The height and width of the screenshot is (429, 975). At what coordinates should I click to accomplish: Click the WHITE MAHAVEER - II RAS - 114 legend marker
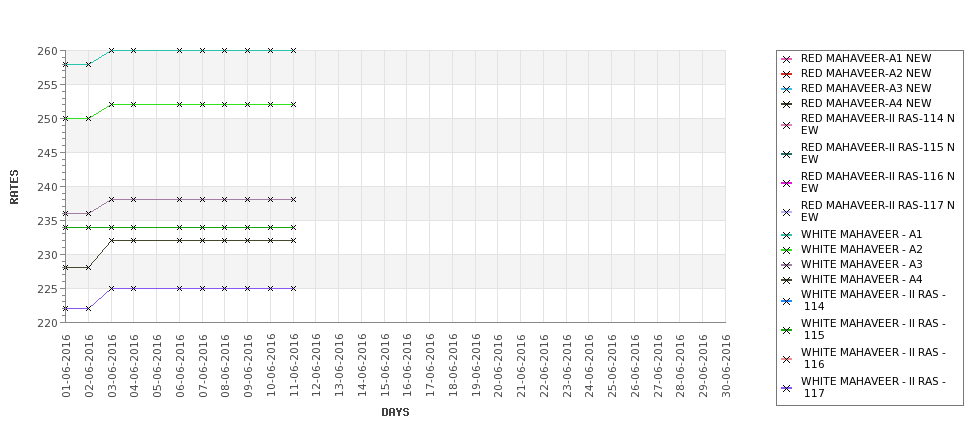[787, 301]
